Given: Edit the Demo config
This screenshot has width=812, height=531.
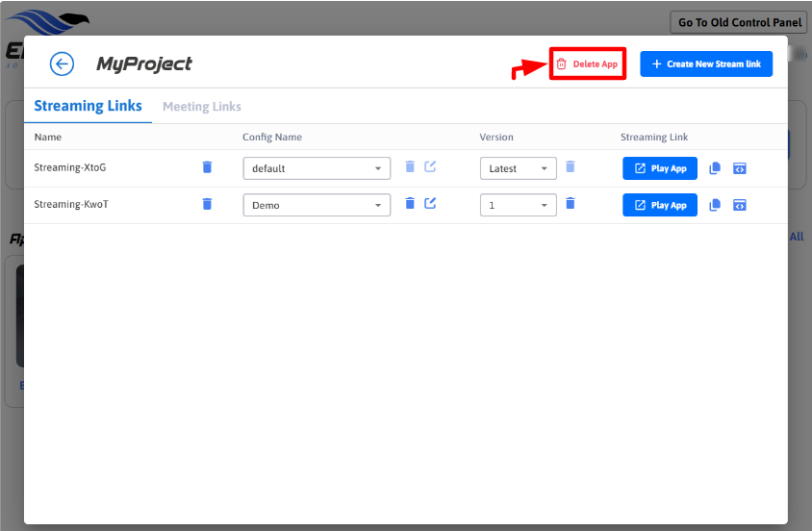Looking at the screenshot, I should coord(430,203).
